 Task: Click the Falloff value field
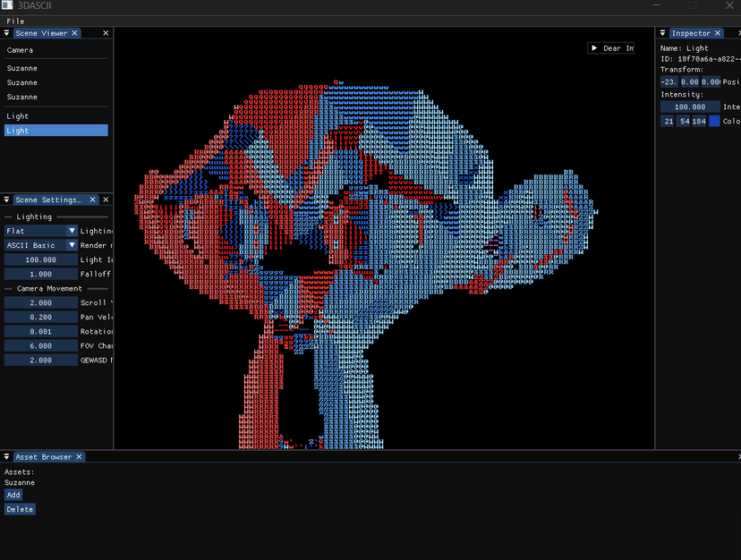pyautogui.click(x=41, y=274)
